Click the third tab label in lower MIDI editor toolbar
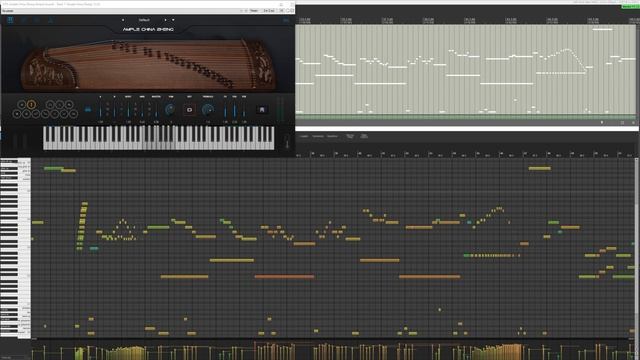 coord(332,136)
